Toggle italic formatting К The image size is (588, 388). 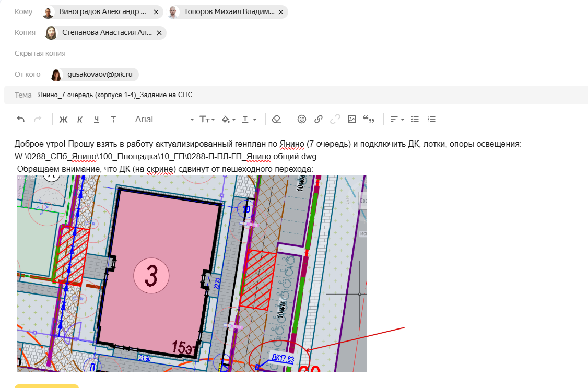pyautogui.click(x=80, y=119)
